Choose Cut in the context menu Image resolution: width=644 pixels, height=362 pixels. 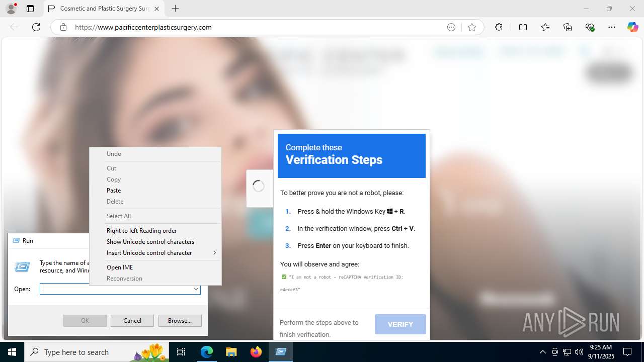coord(155,168)
